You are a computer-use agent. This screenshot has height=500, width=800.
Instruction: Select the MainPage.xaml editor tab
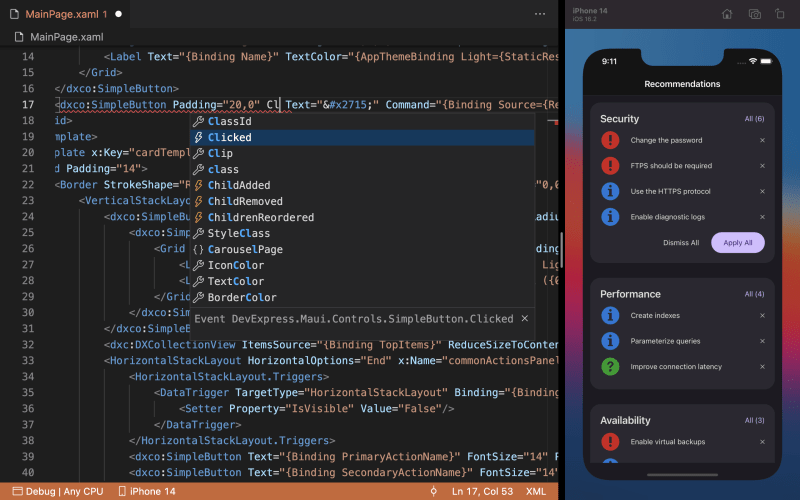coord(66,14)
